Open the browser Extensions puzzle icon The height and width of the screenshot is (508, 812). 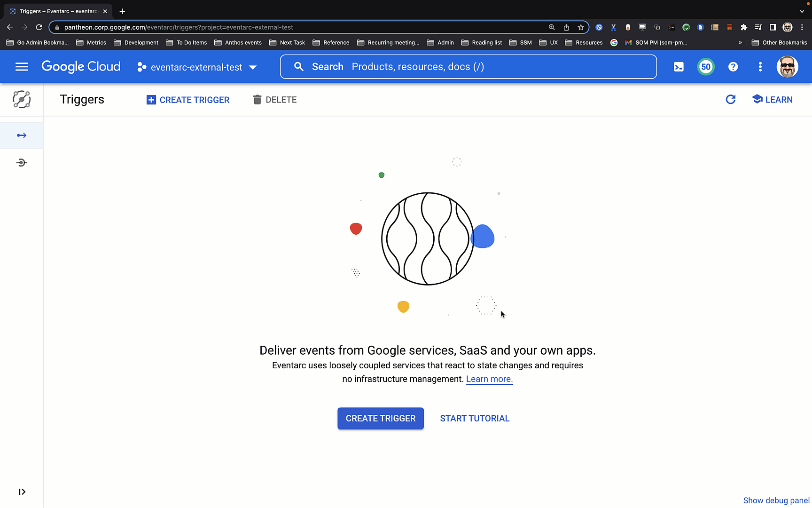coord(744,27)
